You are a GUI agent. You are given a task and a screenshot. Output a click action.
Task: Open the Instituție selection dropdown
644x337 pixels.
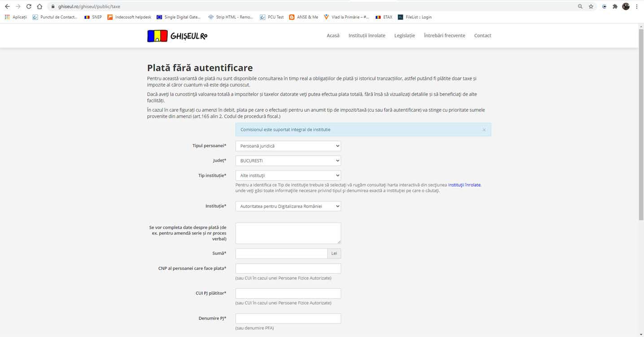(288, 206)
